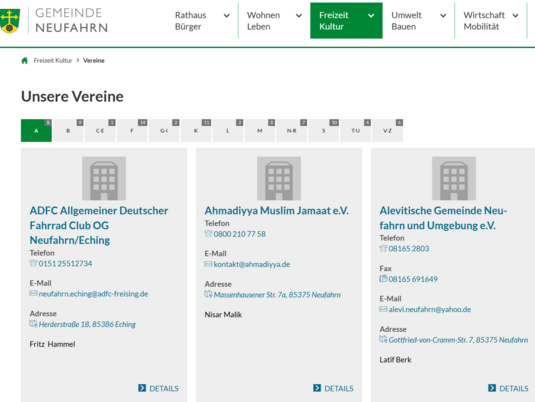This screenshot has width=535, height=402.
Task: Expand the Umwelt Bauen menu chevron
Action: 443,15
